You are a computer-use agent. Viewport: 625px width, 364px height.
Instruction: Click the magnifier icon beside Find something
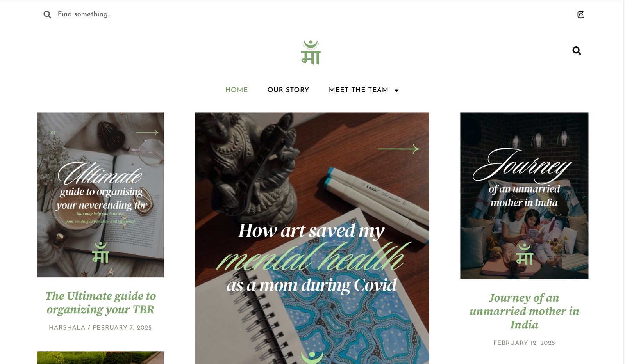[47, 14]
